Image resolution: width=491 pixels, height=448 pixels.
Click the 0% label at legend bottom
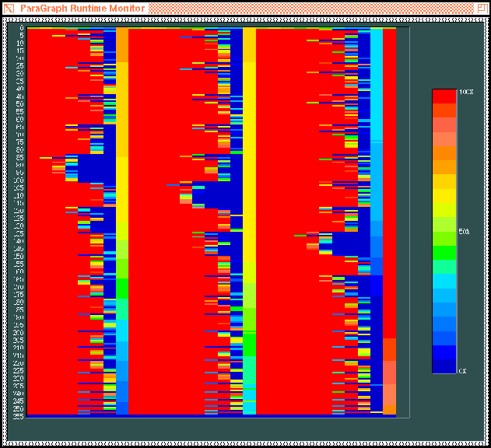(462, 370)
